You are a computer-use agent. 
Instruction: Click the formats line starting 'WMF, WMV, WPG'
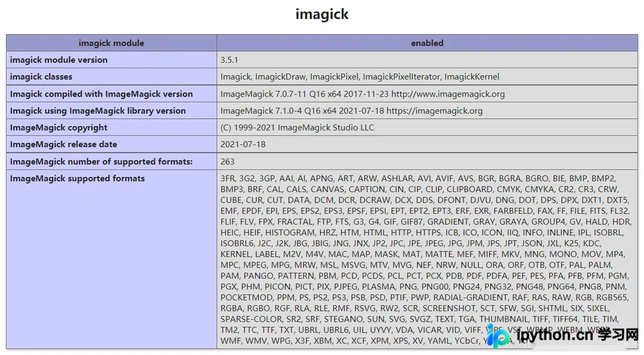pyautogui.click(x=376, y=340)
